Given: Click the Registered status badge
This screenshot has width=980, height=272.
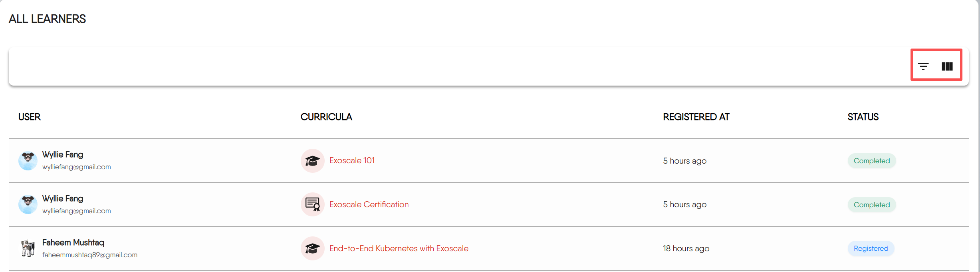Looking at the screenshot, I should pyautogui.click(x=871, y=248).
